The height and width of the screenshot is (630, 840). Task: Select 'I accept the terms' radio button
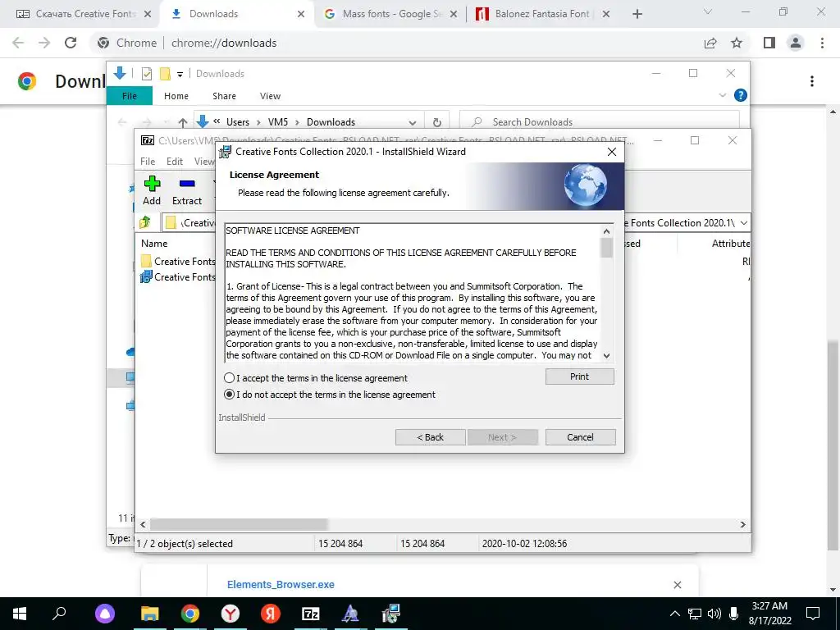(230, 377)
